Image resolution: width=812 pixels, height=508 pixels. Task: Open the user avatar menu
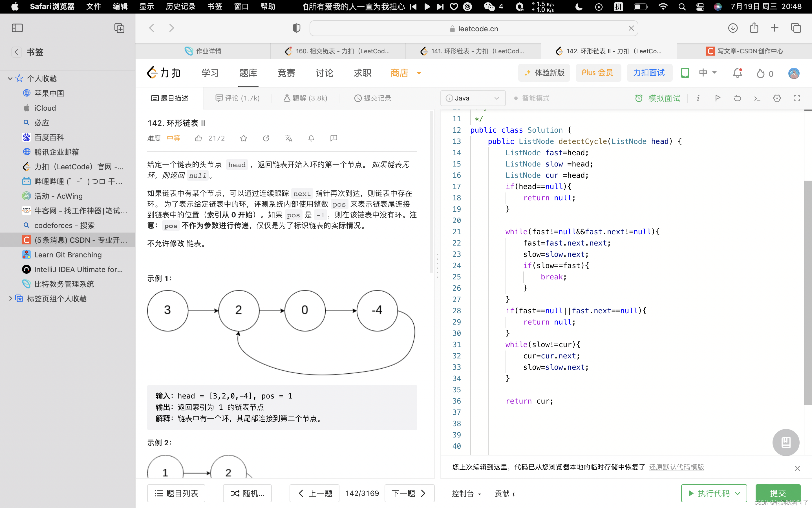pos(794,73)
